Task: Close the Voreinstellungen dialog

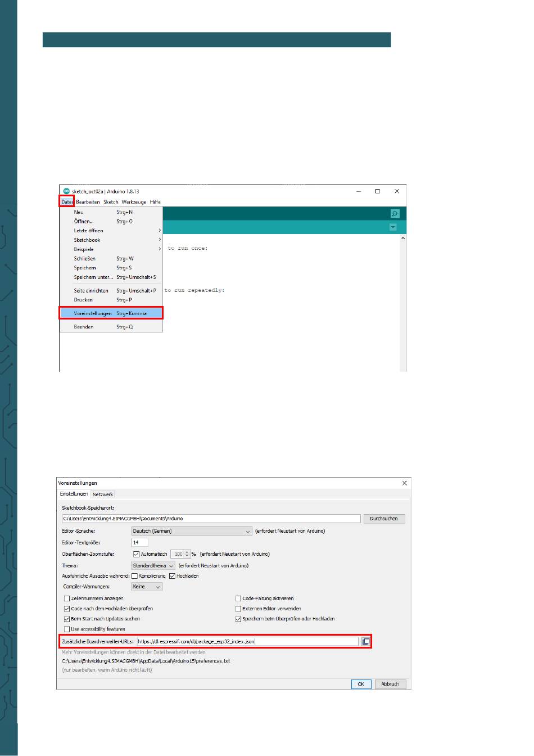Action: [405, 483]
